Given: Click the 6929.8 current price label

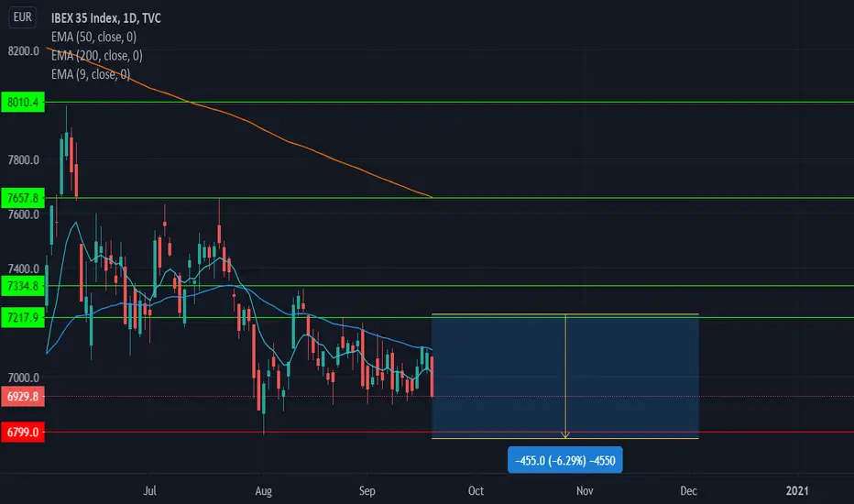Looking at the screenshot, I should click(23, 397).
